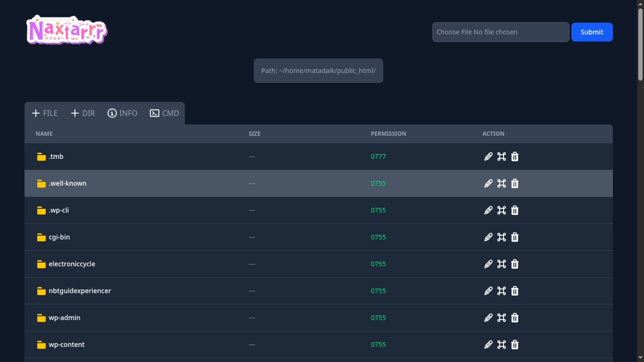Open the .tmb folder icon
The width and height of the screenshot is (644, 362).
click(x=41, y=157)
